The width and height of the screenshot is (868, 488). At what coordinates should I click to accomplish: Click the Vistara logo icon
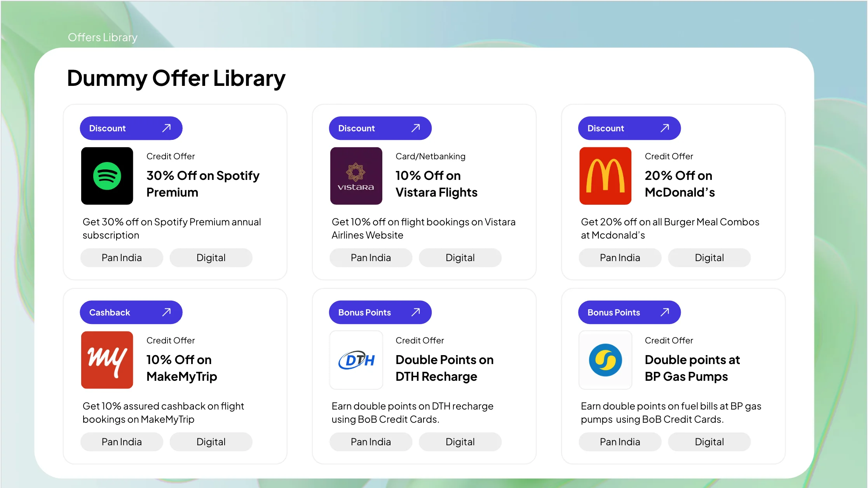pos(356,176)
